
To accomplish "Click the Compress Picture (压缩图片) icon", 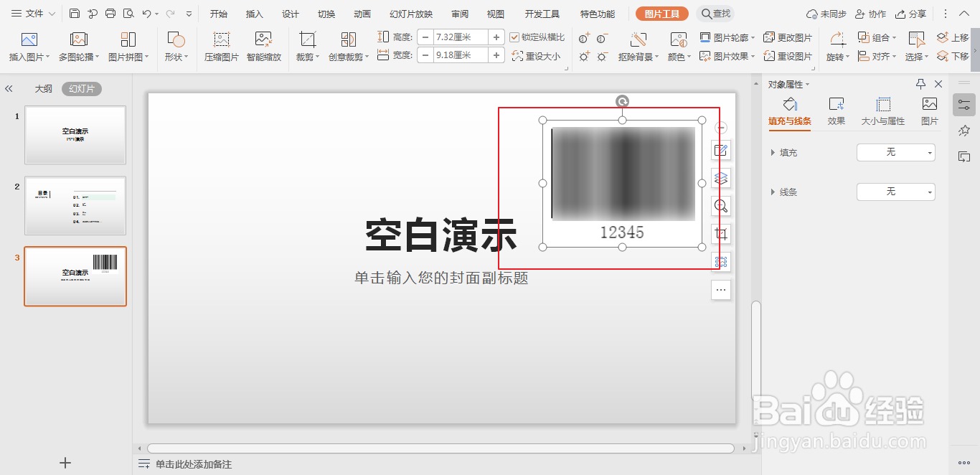I will (222, 39).
